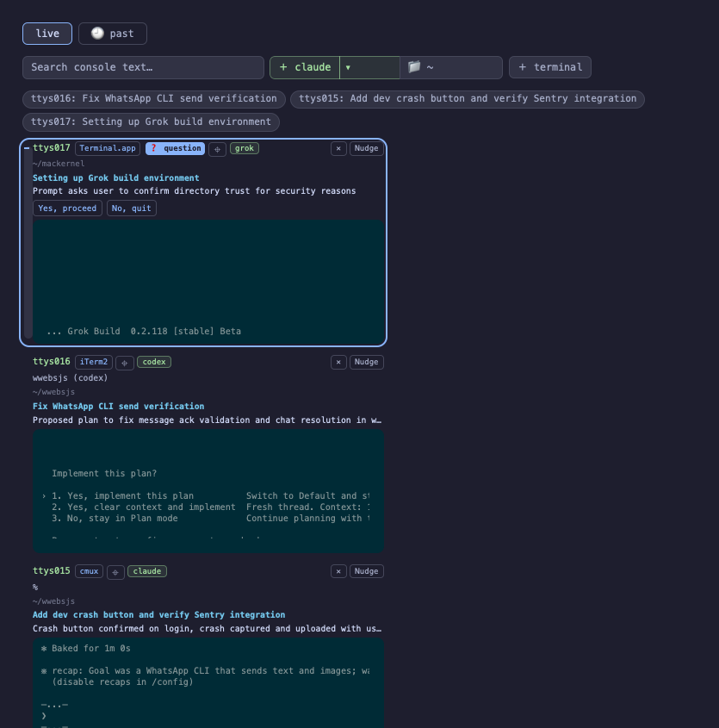This screenshot has width=719, height=728.
Task: Open Setting up Grok build environment title
Action: click(116, 177)
